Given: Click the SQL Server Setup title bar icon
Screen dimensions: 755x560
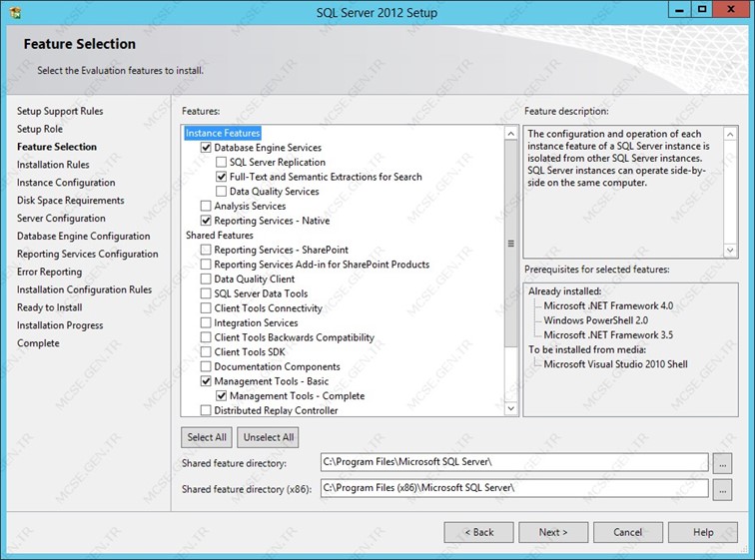Looking at the screenshot, I should 15,13.
